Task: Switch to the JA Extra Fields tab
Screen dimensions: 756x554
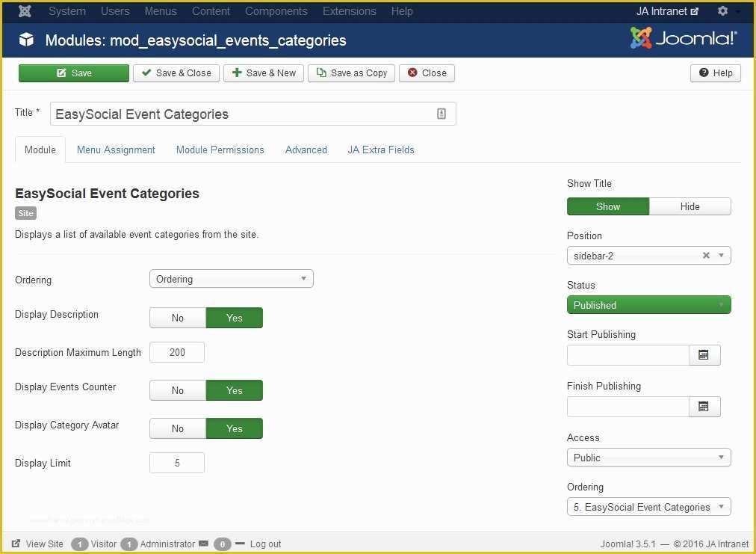Action: [381, 150]
